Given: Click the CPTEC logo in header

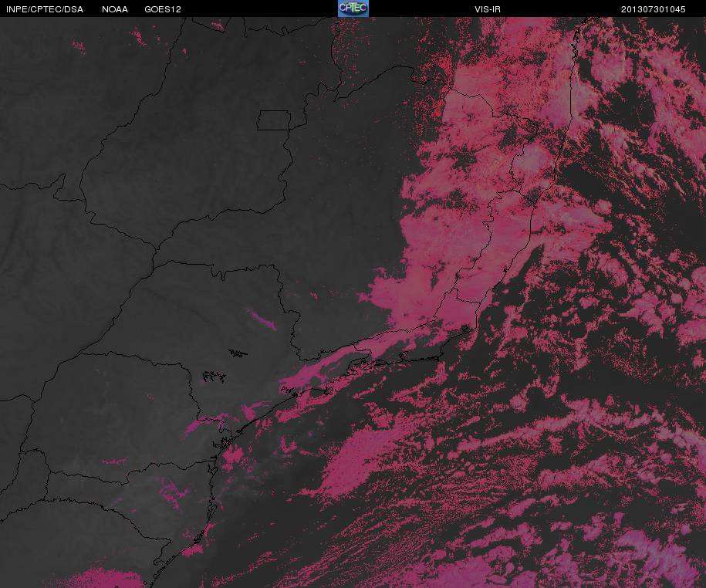Looking at the screenshot, I should [x=353, y=8].
